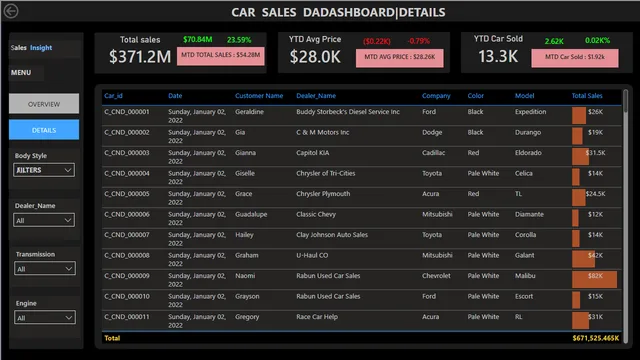Click the Sales Insight title

(x=31, y=48)
